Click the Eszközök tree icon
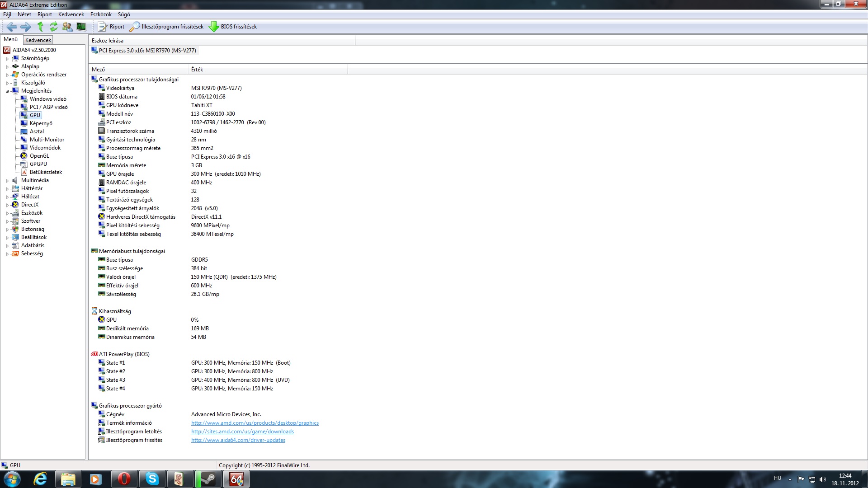This screenshot has width=868, height=488. pyautogui.click(x=15, y=213)
